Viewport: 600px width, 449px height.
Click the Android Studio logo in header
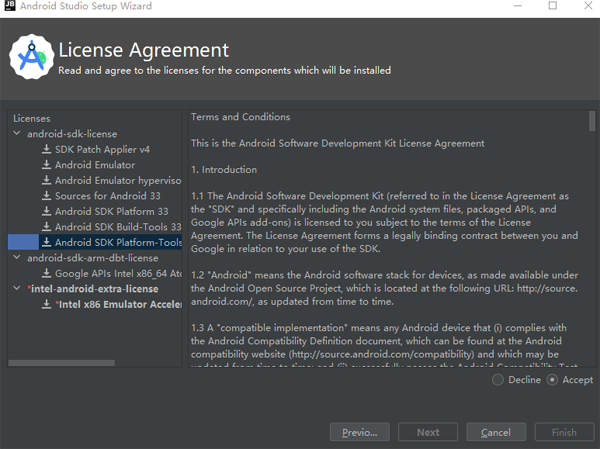[30, 59]
